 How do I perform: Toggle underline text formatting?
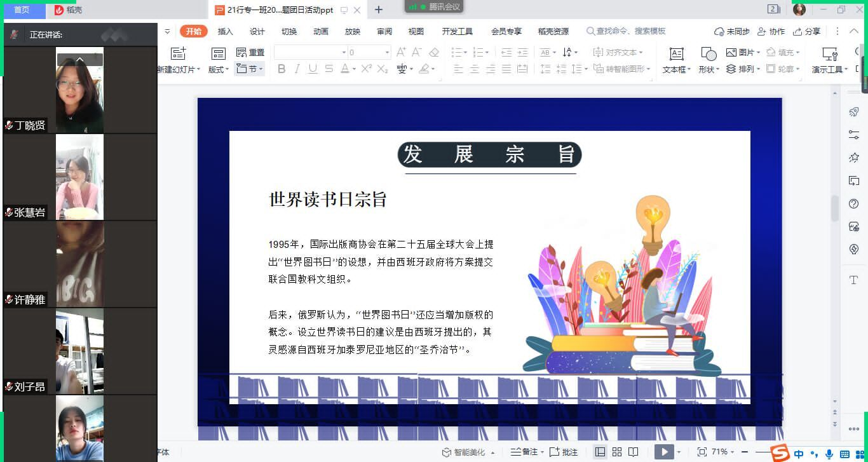(x=313, y=69)
